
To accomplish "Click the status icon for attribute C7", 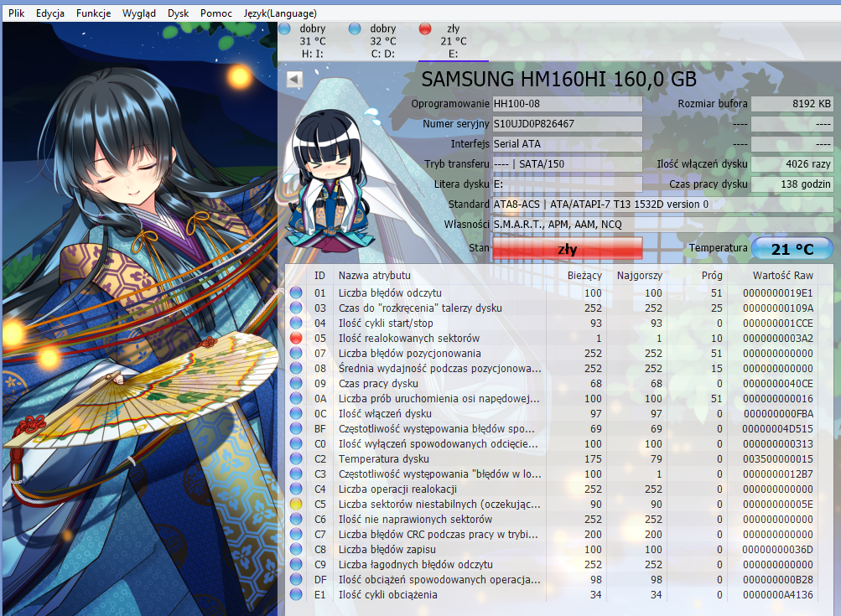I will point(296,535).
